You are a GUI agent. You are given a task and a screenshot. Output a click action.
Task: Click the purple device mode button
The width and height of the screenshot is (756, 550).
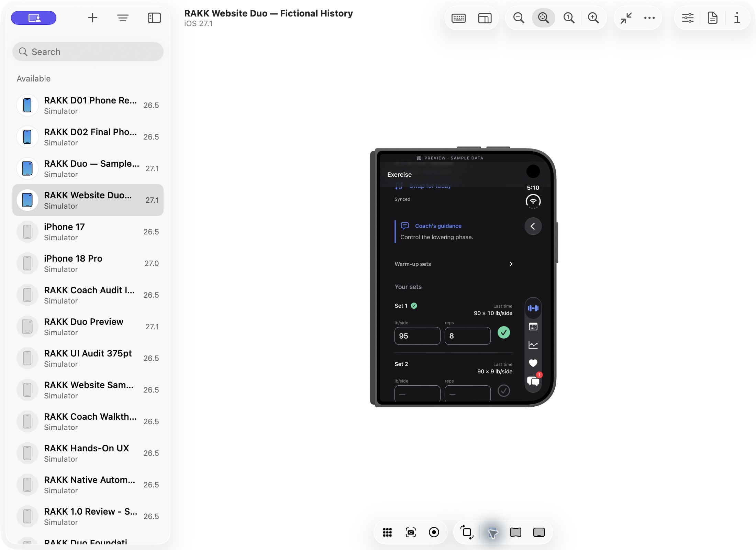tap(34, 18)
